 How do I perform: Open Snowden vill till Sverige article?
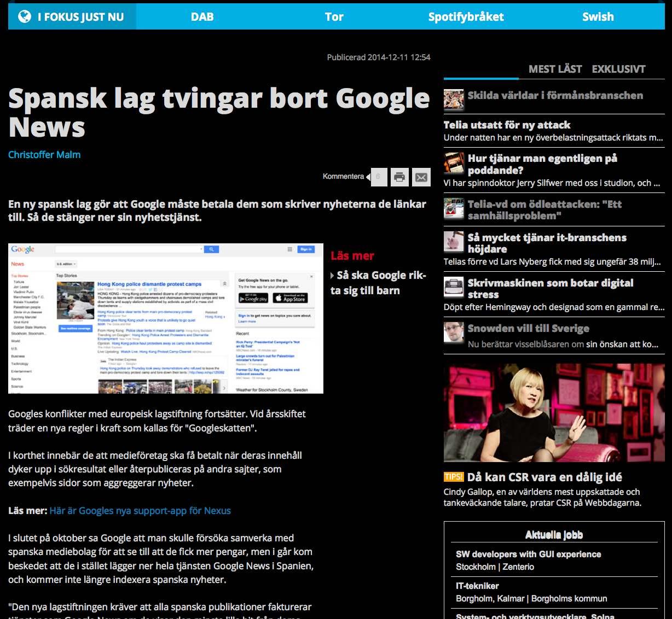(528, 328)
